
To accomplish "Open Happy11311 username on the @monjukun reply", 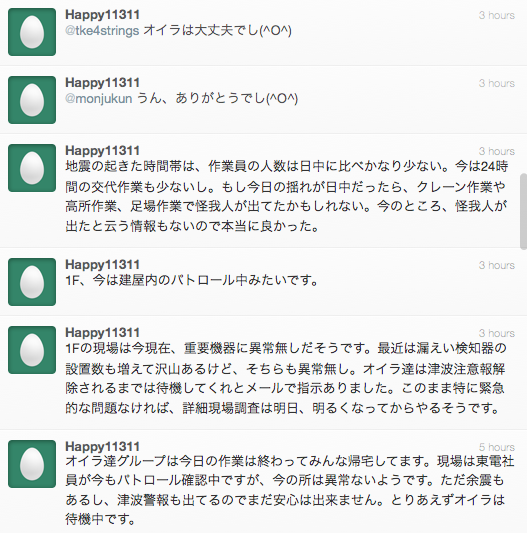I will coord(102,83).
